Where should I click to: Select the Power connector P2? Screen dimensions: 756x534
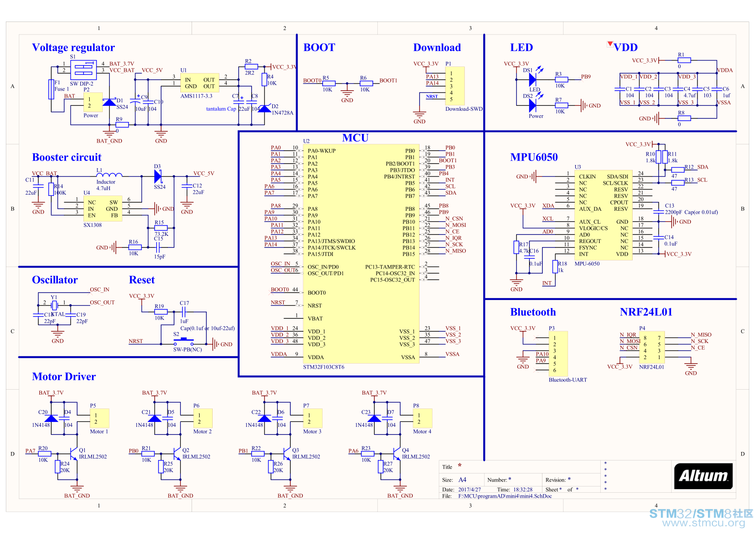[x=93, y=102]
